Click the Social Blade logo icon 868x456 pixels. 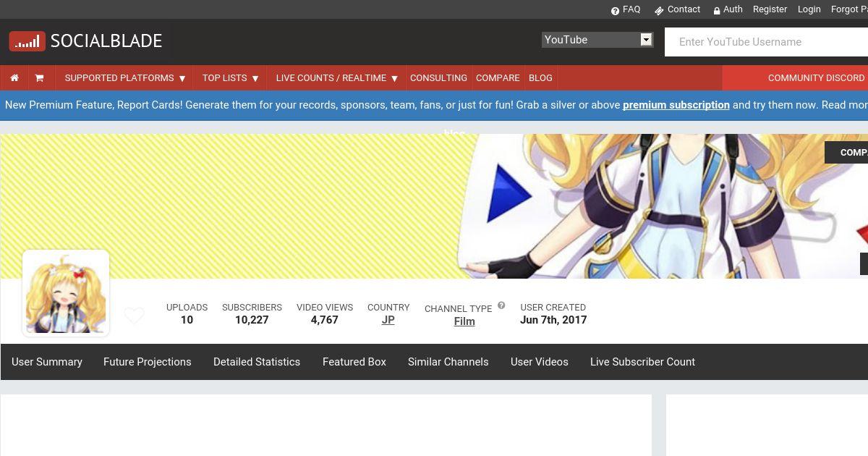[27, 41]
